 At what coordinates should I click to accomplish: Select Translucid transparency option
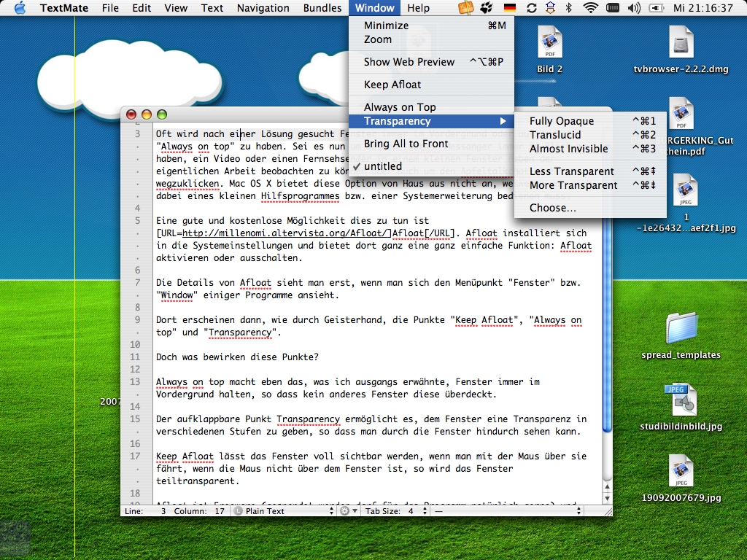tap(591, 135)
